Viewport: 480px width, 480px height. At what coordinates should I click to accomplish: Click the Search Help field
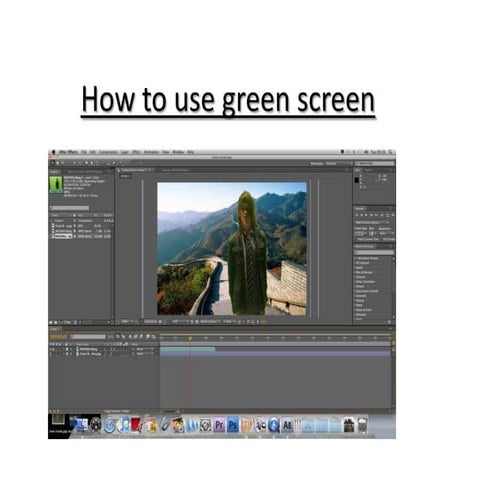coord(375,163)
